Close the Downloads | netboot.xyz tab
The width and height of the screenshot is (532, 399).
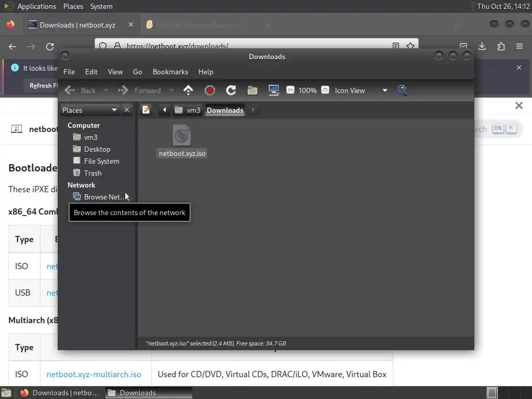click(131, 25)
